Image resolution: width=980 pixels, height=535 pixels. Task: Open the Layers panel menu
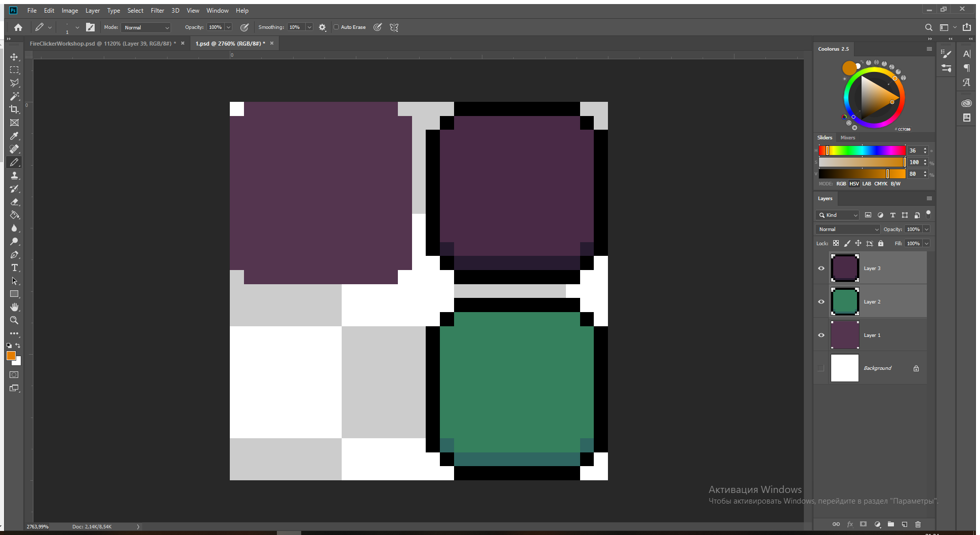pos(929,199)
